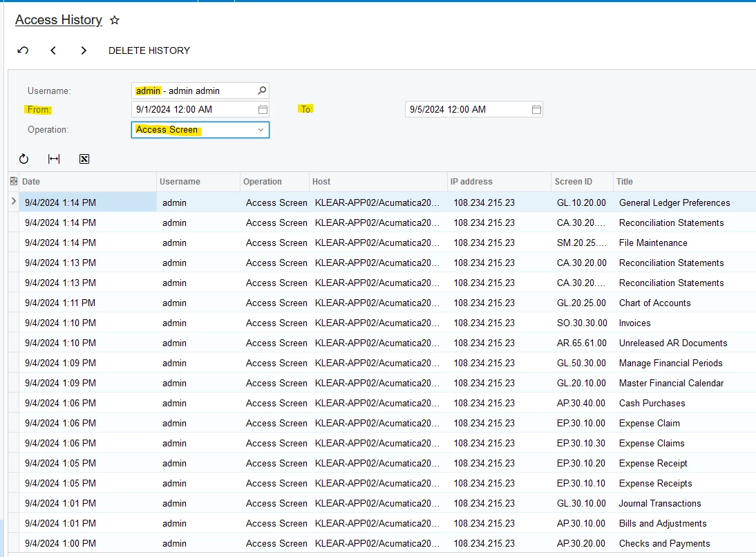This screenshot has width=756, height=557.
Task: Add Access History to favorites star
Action: 114,20
